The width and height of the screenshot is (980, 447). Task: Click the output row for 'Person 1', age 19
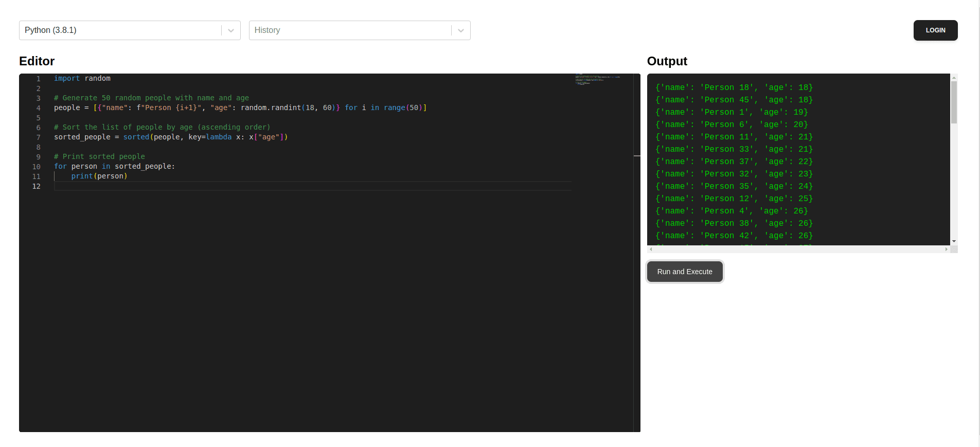[x=732, y=112]
